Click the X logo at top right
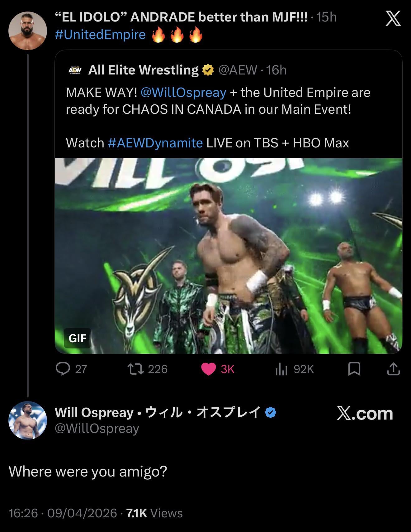The image size is (411, 532). pyautogui.click(x=393, y=18)
